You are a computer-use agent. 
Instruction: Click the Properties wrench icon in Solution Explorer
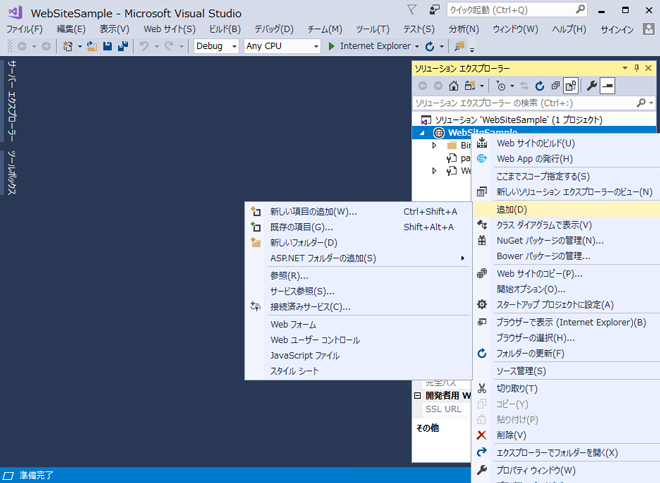[x=591, y=86]
